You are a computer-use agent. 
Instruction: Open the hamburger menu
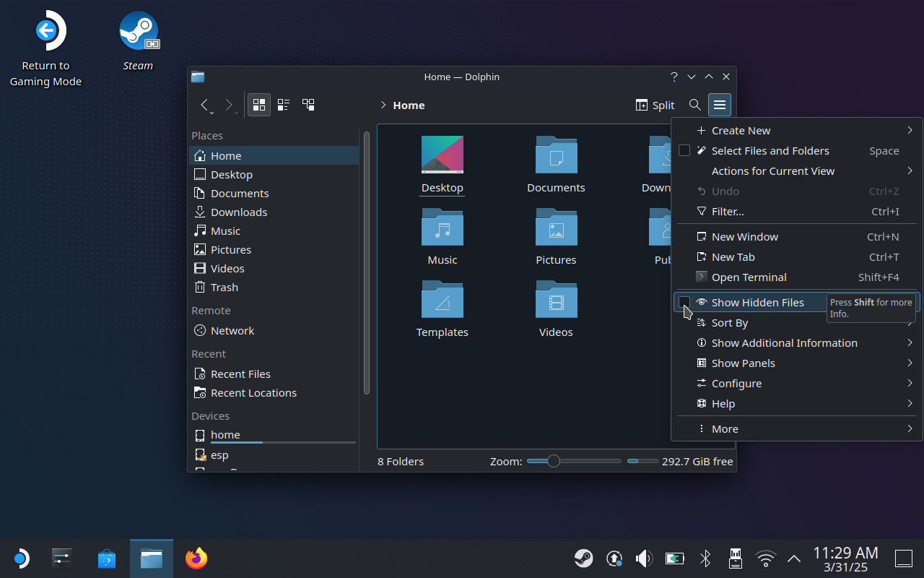click(x=719, y=104)
